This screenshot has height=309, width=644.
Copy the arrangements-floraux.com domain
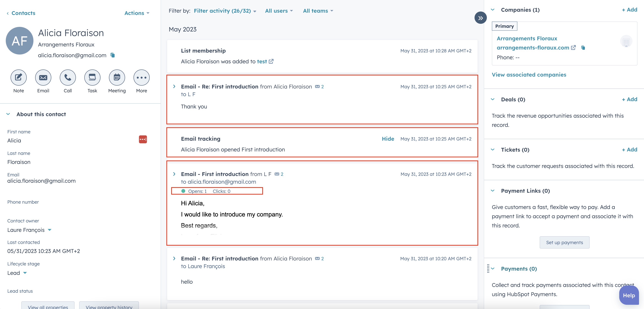point(583,48)
